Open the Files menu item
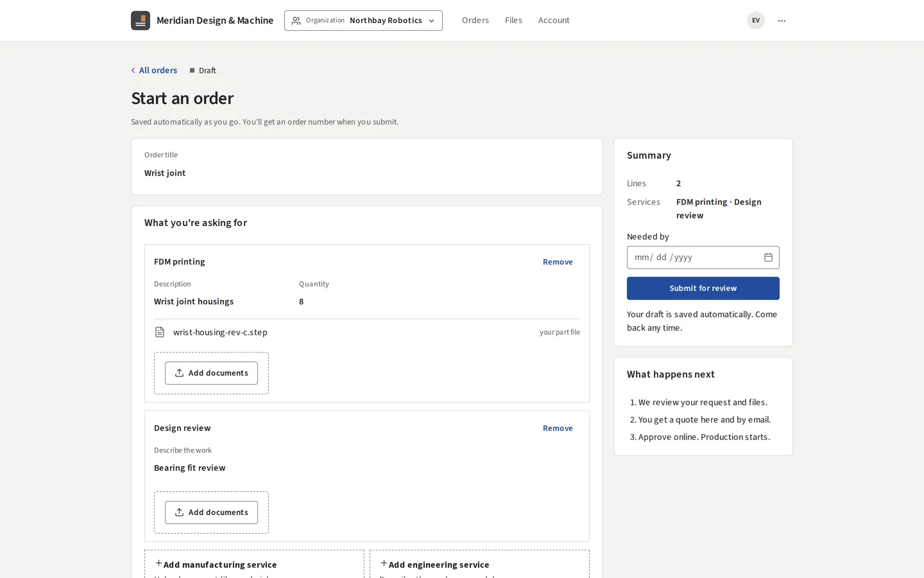Viewport: 924px width, 578px height. (x=513, y=21)
